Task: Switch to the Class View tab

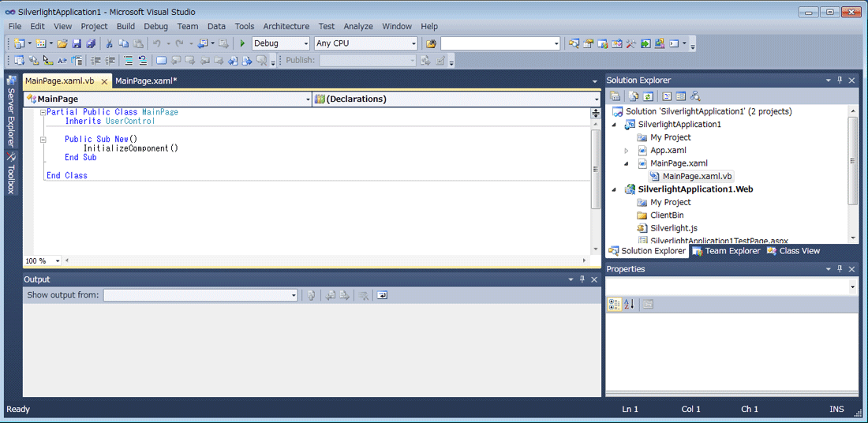Action: (793, 251)
